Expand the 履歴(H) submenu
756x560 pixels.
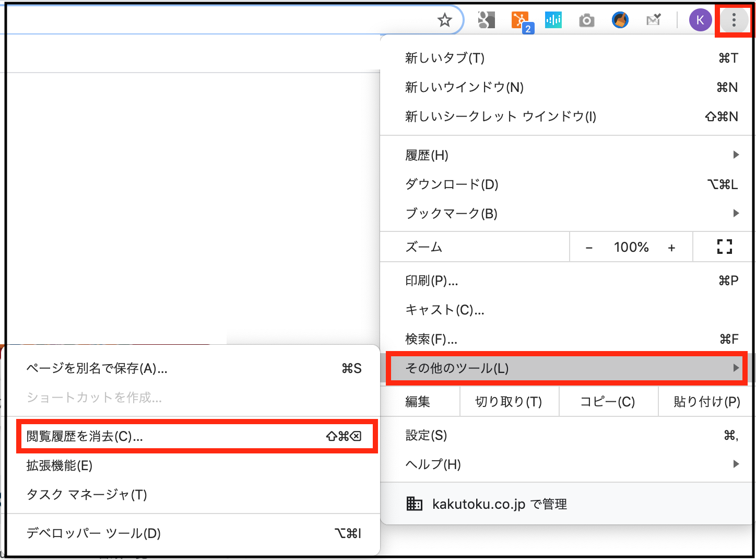point(568,155)
